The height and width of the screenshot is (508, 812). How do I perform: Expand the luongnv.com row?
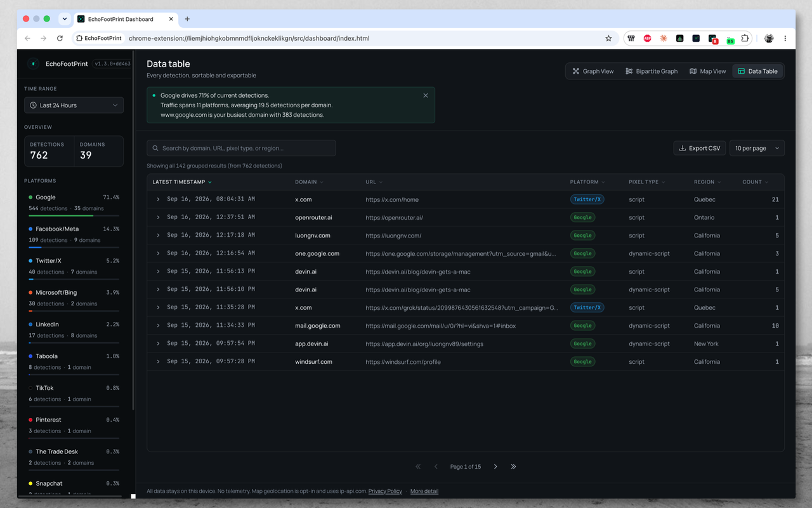(x=159, y=236)
